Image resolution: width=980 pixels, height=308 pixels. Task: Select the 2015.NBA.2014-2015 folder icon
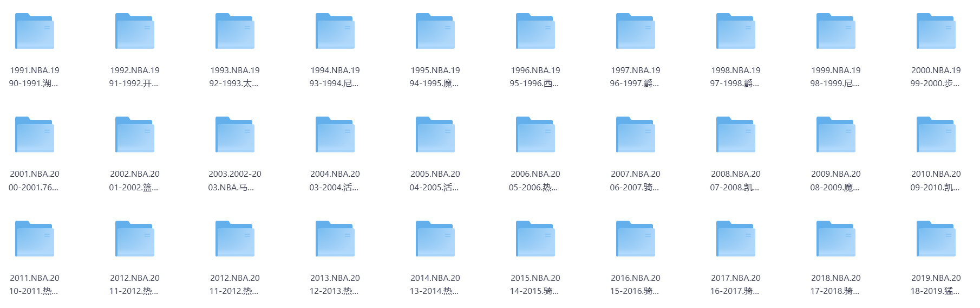coord(535,239)
